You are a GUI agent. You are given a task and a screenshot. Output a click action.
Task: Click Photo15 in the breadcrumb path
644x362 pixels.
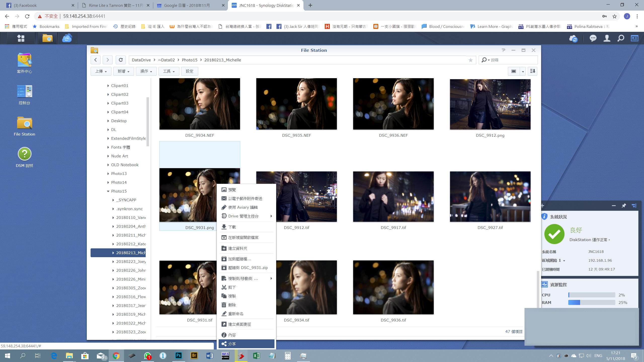pos(189,60)
